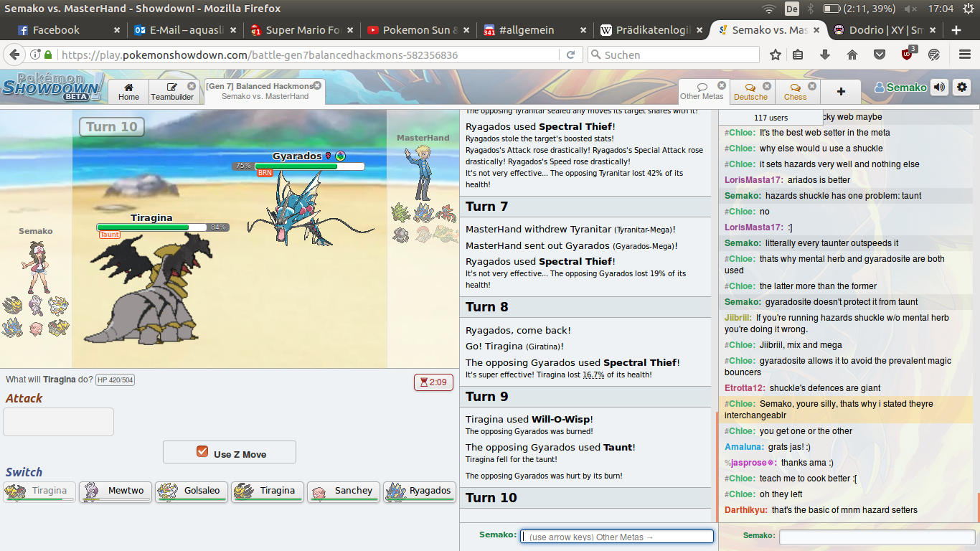Choose the Tiragina button between Golsaleo and Sanchey
This screenshot has width=980, height=551.
pos(268,491)
